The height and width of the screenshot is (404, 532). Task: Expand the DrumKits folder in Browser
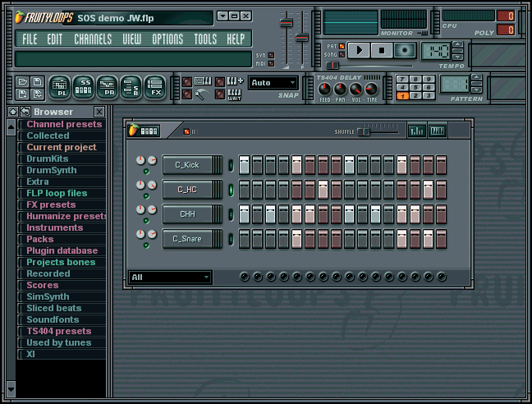tap(47, 158)
